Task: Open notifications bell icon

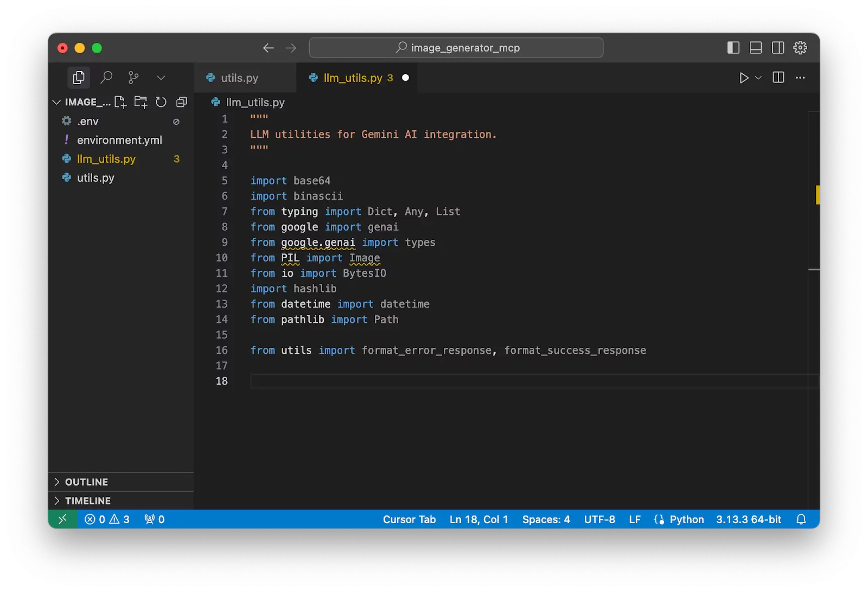Action: tap(801, 519)
